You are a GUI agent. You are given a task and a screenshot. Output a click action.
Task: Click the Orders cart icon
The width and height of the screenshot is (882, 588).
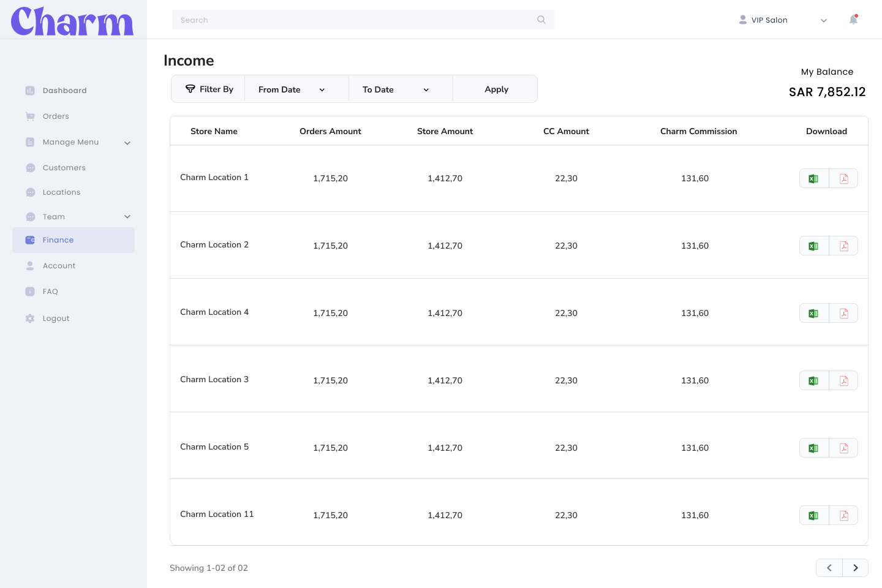[30, 116]
